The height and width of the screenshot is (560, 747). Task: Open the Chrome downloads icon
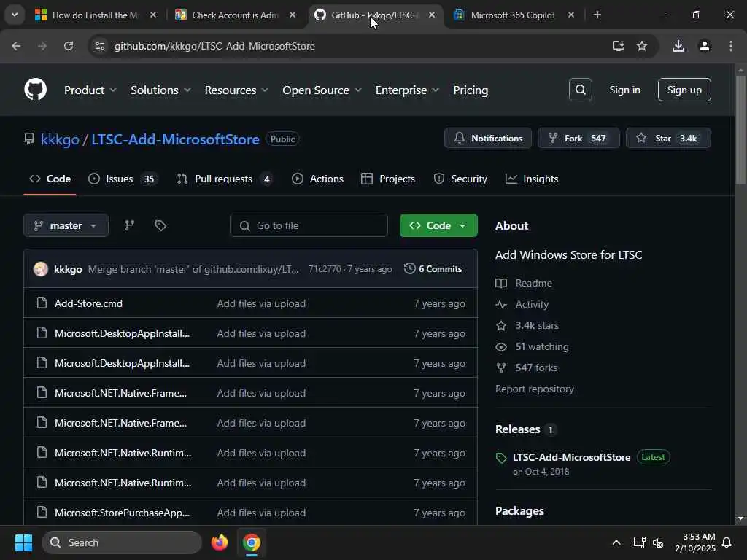point(678,46)
